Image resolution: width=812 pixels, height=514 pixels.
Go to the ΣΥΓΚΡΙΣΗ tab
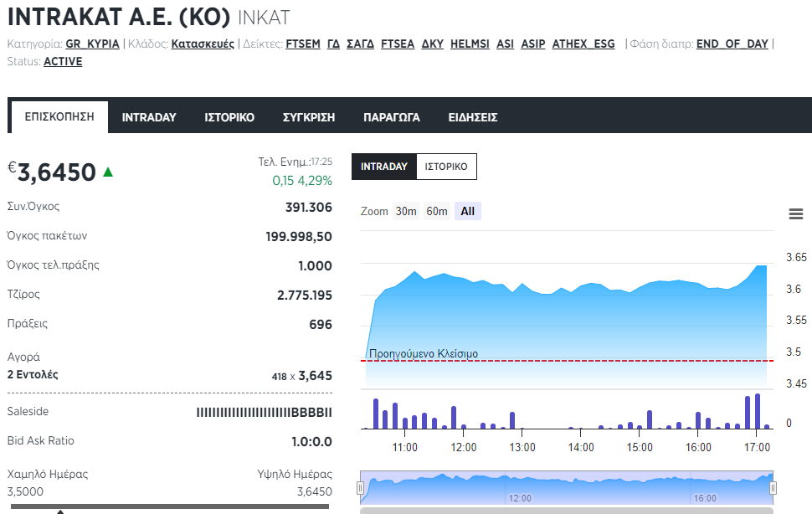[x=309, y=117]
